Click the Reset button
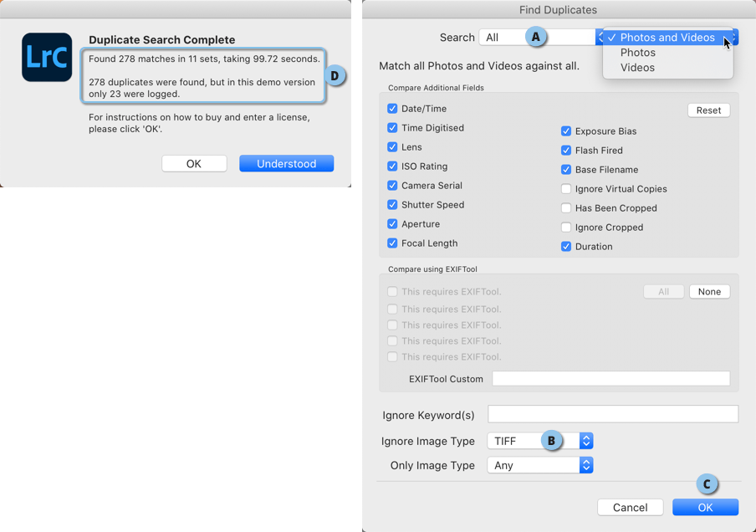This screenshot has width=756, height=532. click(709, 110)
